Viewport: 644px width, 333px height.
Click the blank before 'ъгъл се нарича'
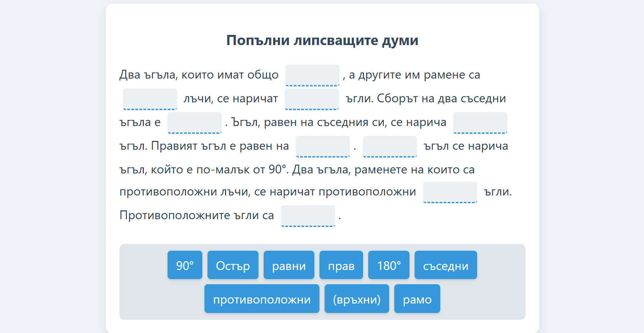390,146
